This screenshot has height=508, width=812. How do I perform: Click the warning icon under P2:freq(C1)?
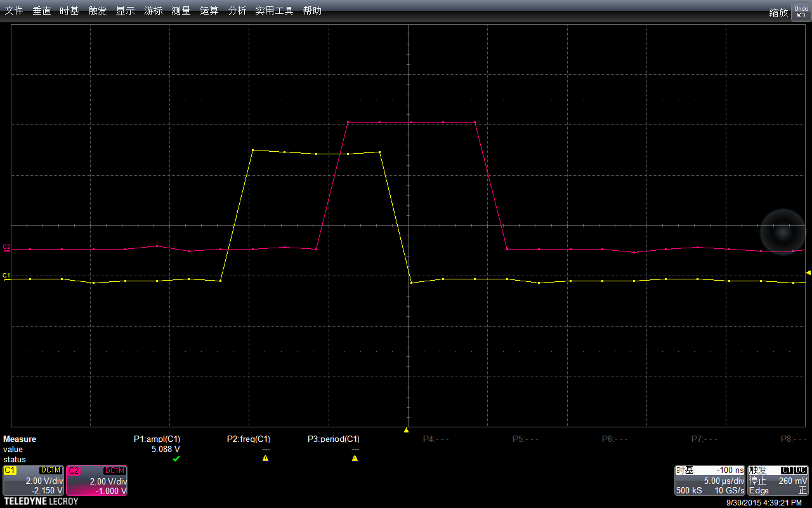[265, 458]
